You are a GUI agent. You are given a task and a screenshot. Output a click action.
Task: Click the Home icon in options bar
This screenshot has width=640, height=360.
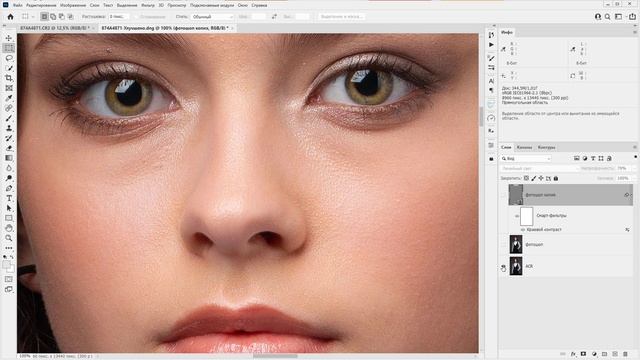[10, 17]
